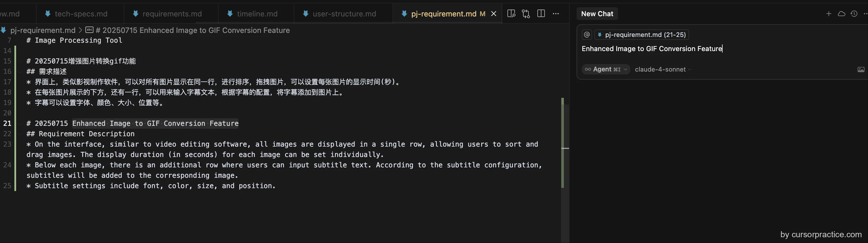Click the cloud icon in the chat header
This screenshot has height=243, width=868.
tap(842, 14)
